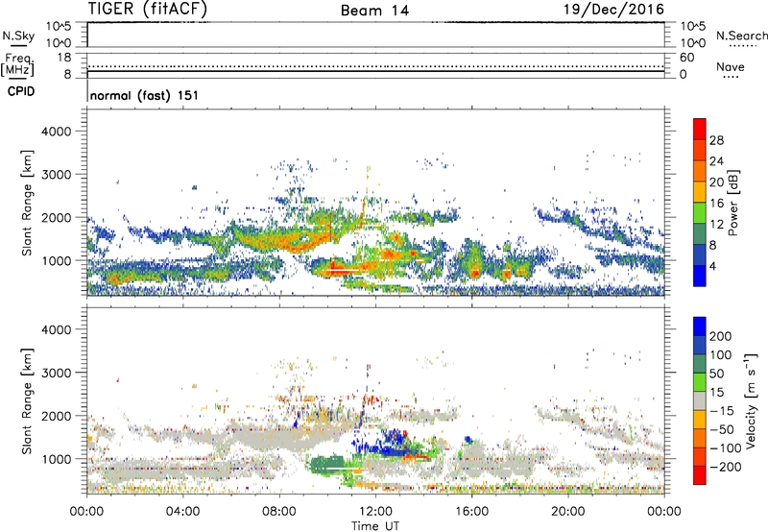This screenshot has height=532, width=768.
Task: Select the "200" velocity color bar label
Action: [x=721, y=336]
